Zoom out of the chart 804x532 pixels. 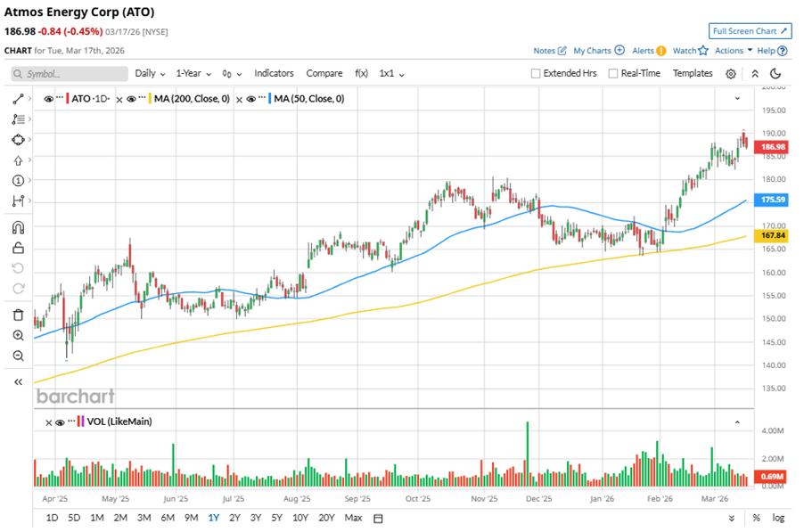coord(18,356)
